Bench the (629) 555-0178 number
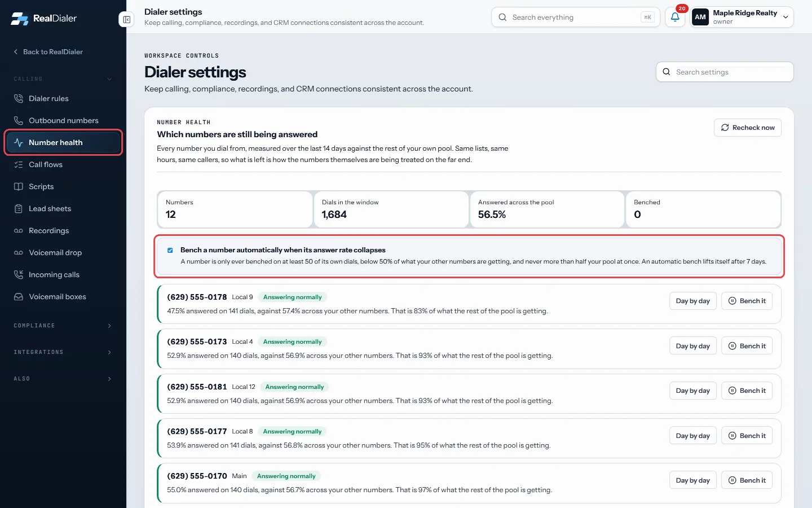This screenshot has height=508, width=812. tap(747, 301)
